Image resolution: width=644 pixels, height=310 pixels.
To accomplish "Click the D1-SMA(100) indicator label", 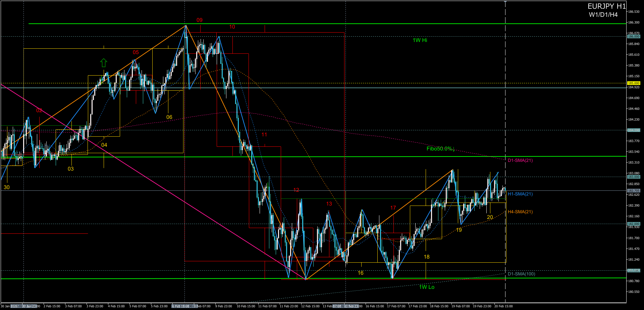I will pyautogui.click(x=521, y=274).
